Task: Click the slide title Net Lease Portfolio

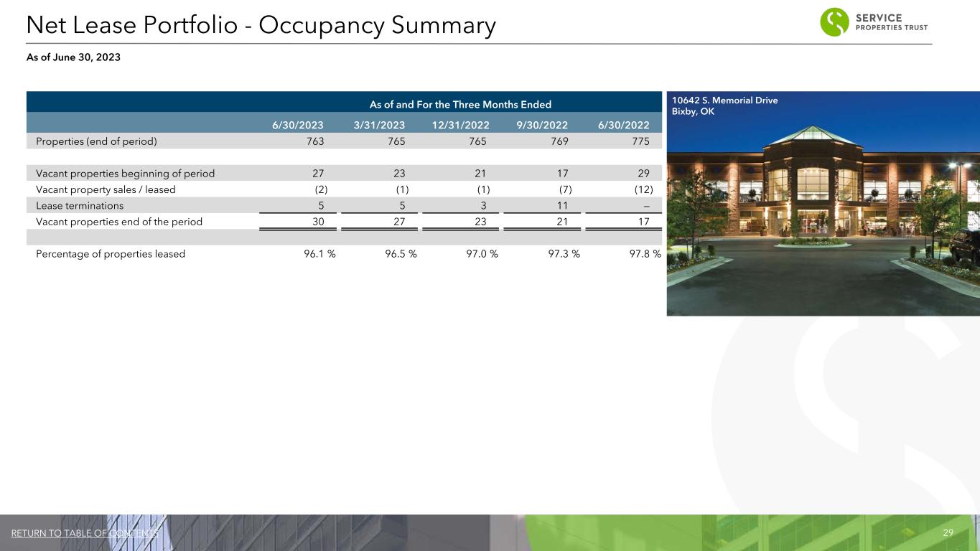Action: click(261, 26)
